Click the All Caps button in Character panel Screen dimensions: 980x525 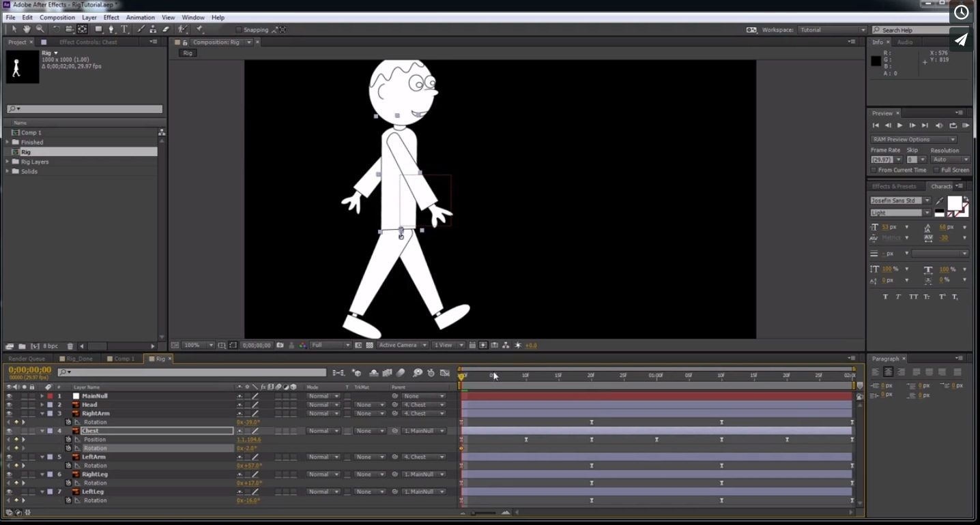point(913,297)
